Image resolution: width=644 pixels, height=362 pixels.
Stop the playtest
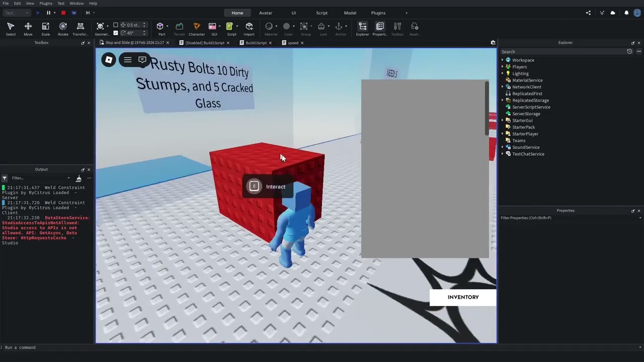pos(63,13)
